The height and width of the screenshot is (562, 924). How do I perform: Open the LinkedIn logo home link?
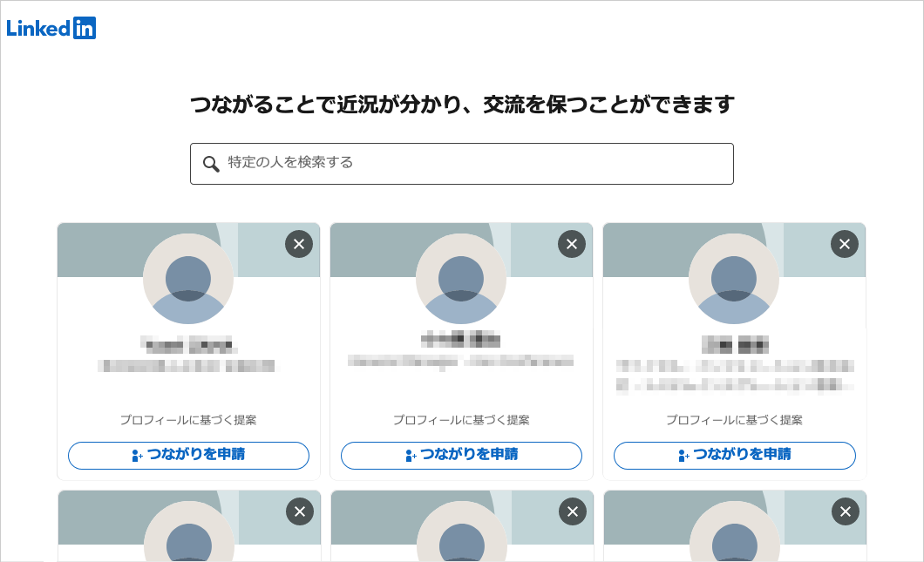coord(51,28)
